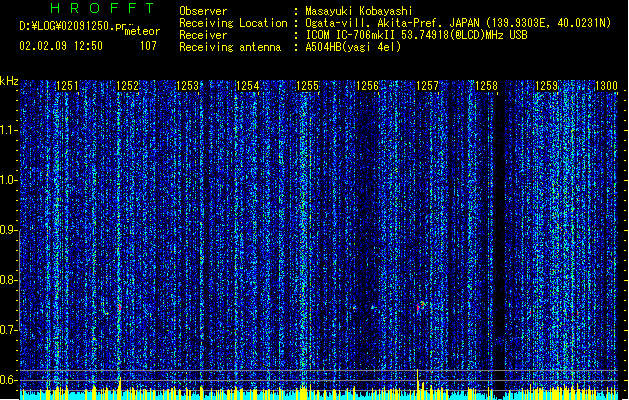Click the Observer field label

(x=203, y=11)
